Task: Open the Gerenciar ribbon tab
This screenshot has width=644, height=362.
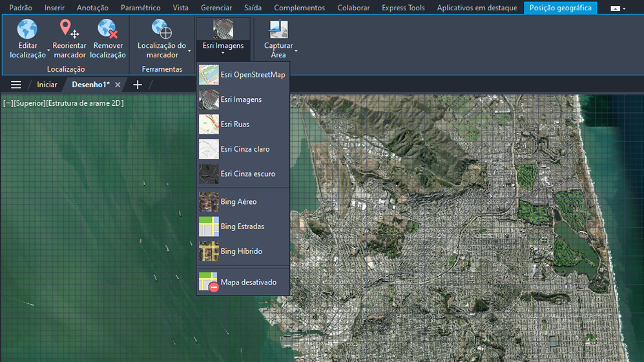Action: [x=216, y=8]
